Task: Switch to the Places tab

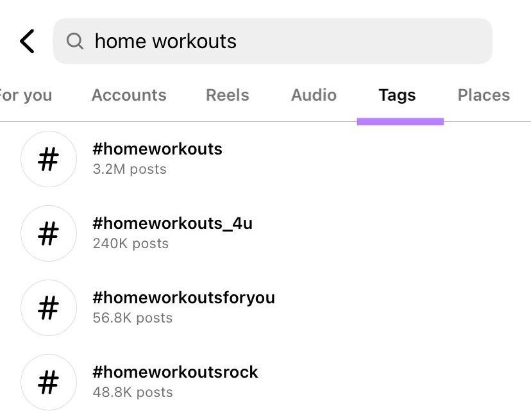Action: coord(484,94)
